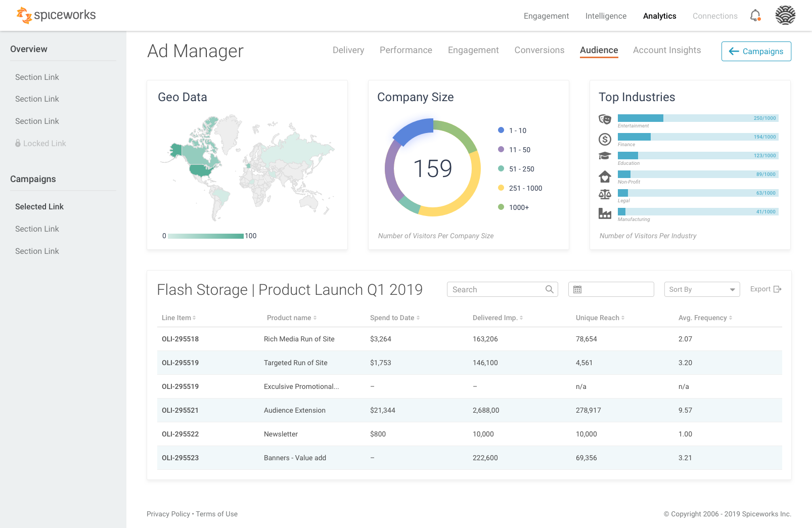The height and width of the screenshot is (528, 812).
Task: Click the Non-Profit house heart icon
Action: pyautogui.click(x=605, y=177)
